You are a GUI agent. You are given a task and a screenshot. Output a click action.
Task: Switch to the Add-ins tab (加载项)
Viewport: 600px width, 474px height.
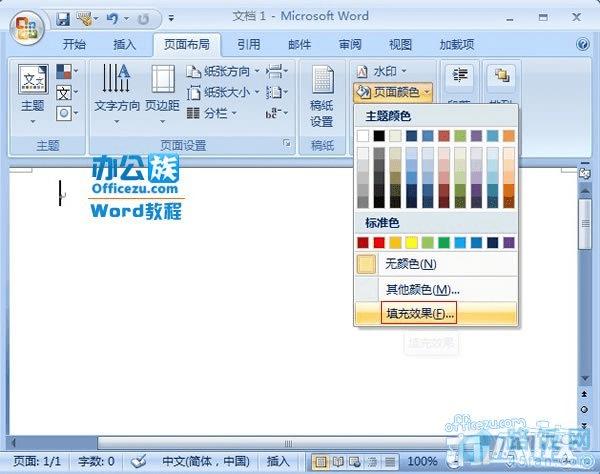click(457, 44)
